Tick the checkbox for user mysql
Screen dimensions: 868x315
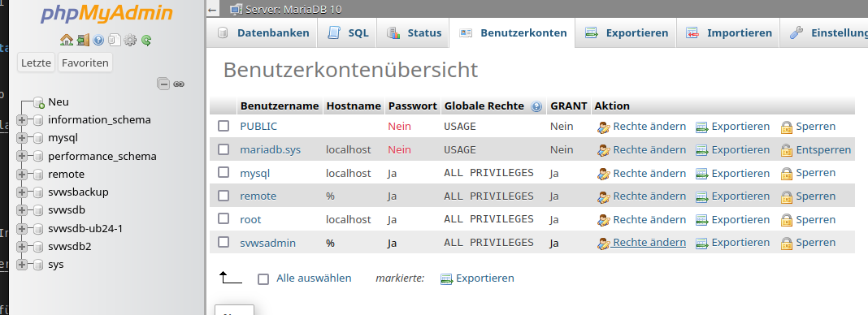coord(223,172)
